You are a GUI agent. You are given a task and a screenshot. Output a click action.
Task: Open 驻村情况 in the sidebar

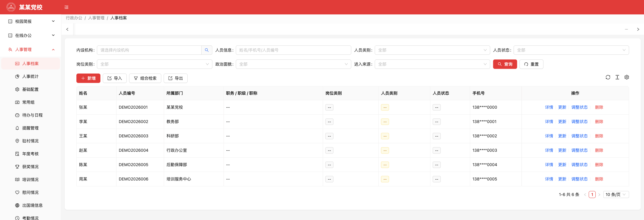30,141
